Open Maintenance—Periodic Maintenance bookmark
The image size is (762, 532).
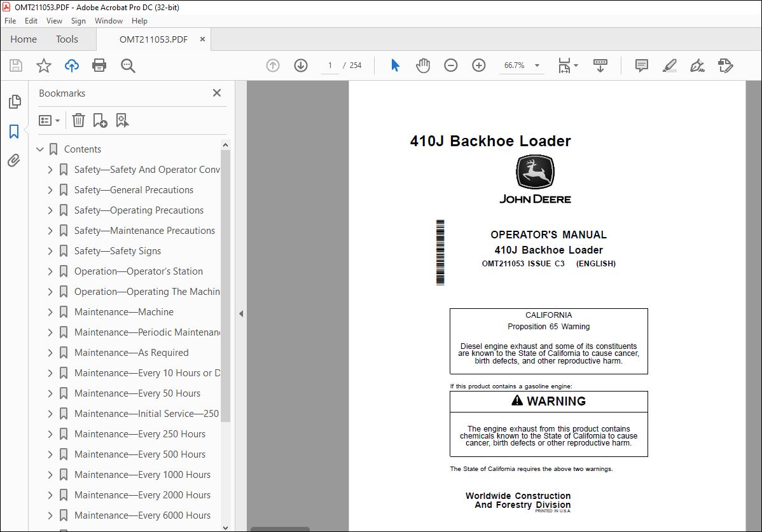click(147, 332)
